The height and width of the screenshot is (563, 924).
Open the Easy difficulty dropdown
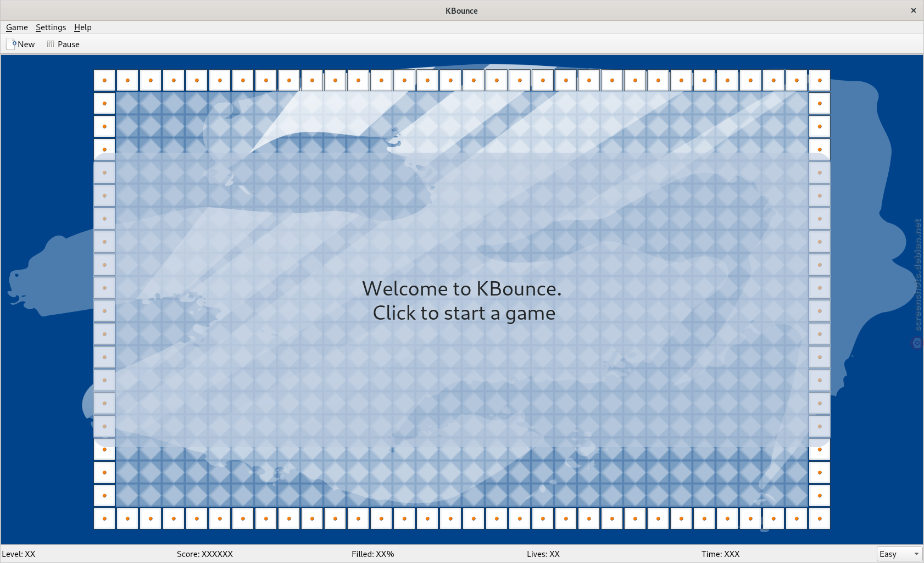pos(899,554)
